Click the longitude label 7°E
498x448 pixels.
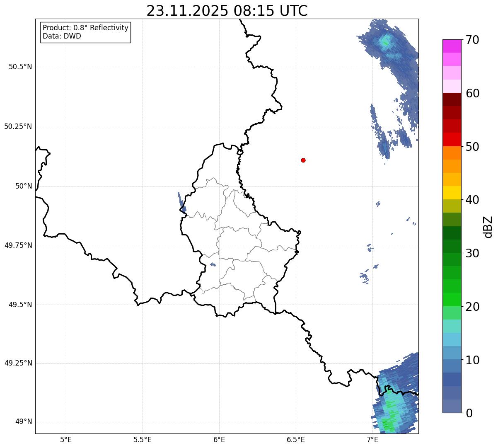coord(372,440)
